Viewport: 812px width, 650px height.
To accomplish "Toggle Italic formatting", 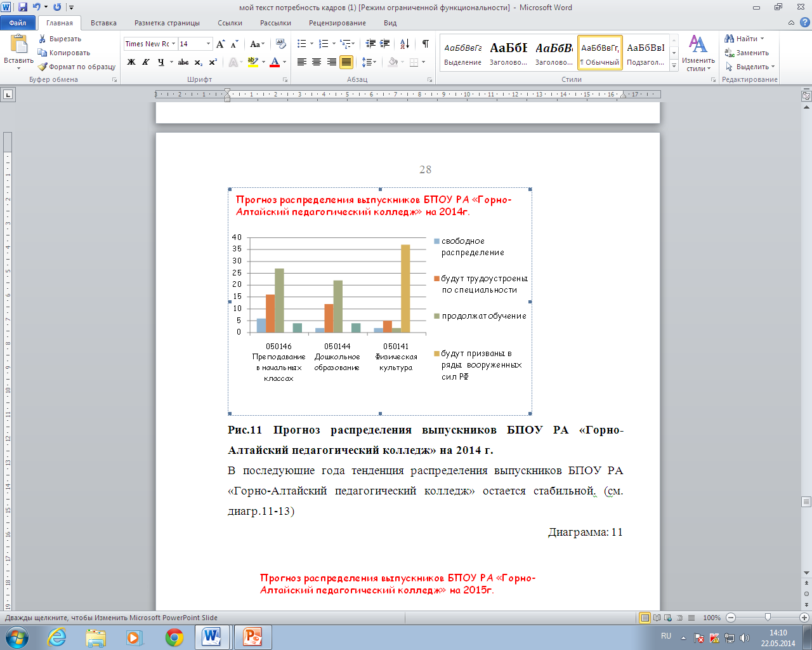I will pyautogui.click(x=146, y=62).
